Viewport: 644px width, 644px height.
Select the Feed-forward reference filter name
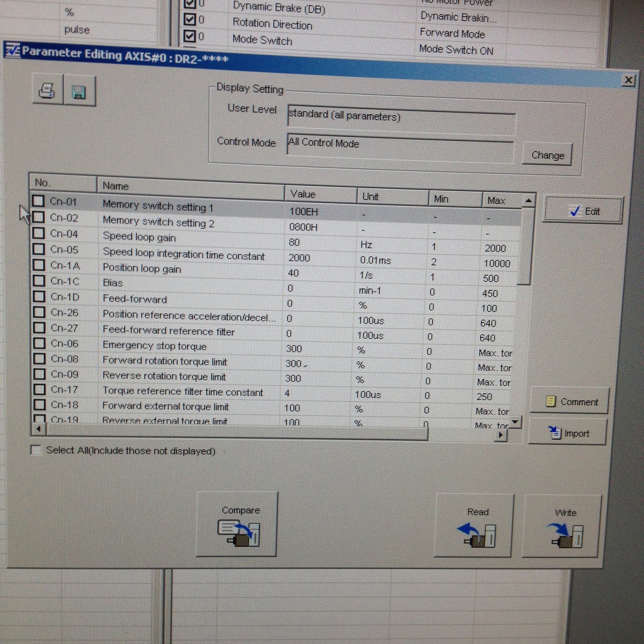tap(169, 330)
